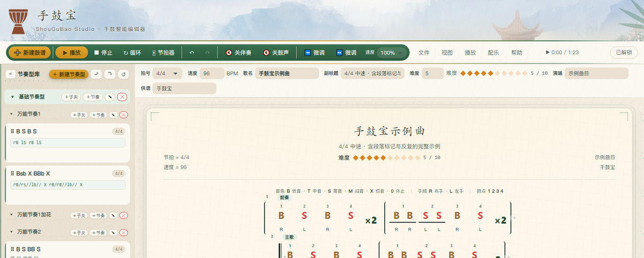Add subcategory to 基础节奏型 via +子类
The height and width of the screenshot is (258, 644).
(x=71, y=97)
